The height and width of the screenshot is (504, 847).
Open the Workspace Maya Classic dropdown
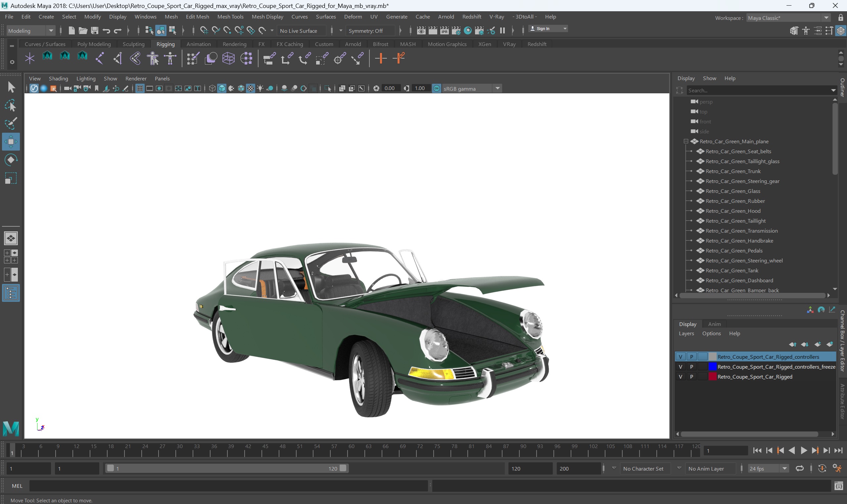point(788,18)
